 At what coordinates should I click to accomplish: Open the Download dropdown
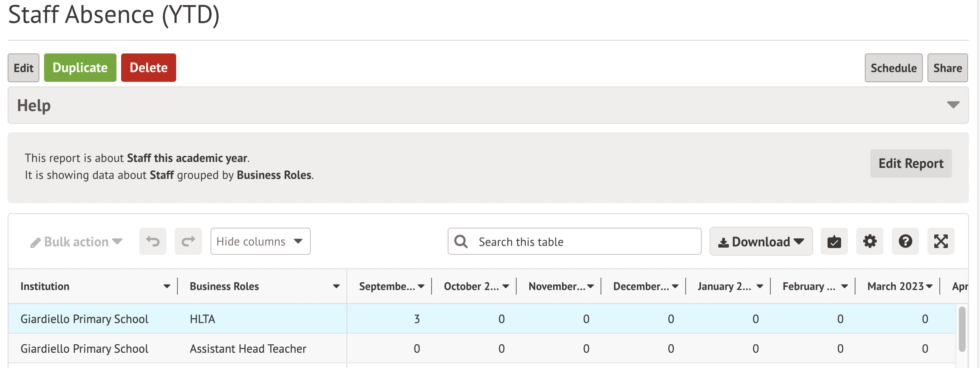pos(761,242)
